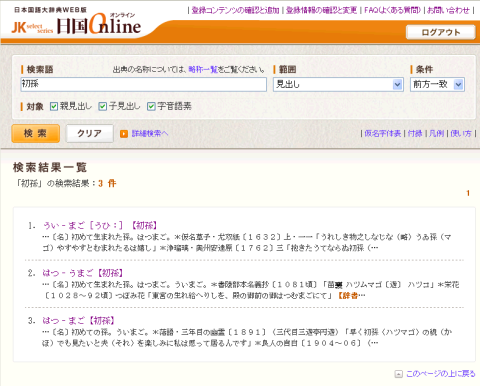The width and height of the screenshot is (480, 386).
Task: Click the 検索 search button
Action: pyautogui.click(x=36, y=134)
